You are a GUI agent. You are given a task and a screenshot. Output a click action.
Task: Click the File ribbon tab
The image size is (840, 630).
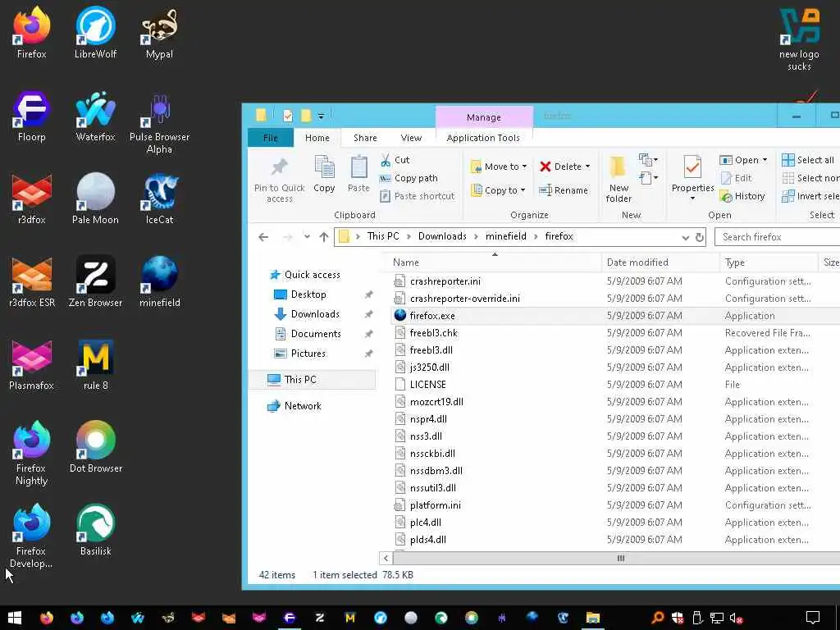pyautogui.click(x=271, y=138)
